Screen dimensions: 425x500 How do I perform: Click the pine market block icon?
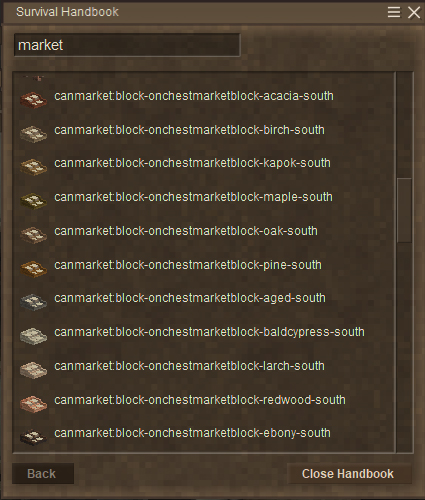33,269
